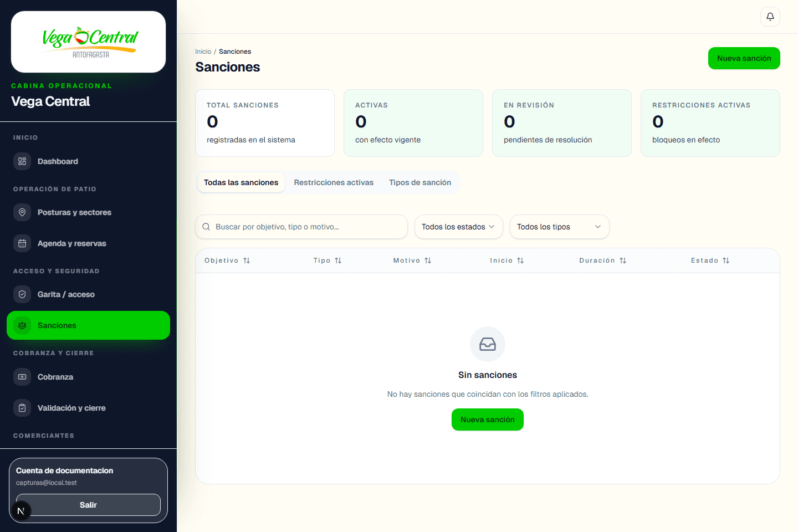Click the Agenda y reservas calendar icon

(x=22, y=243)
